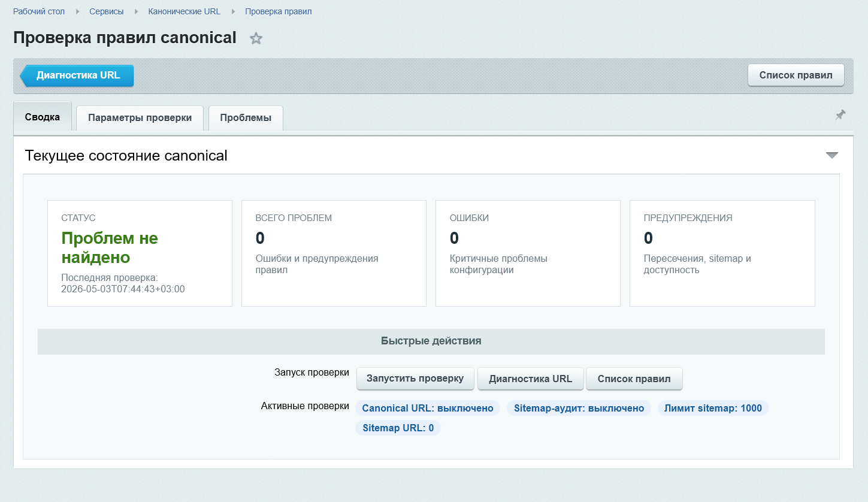Click the Предупреждения card heading
This screenshot has height=502, width=868.
point(688,218)
